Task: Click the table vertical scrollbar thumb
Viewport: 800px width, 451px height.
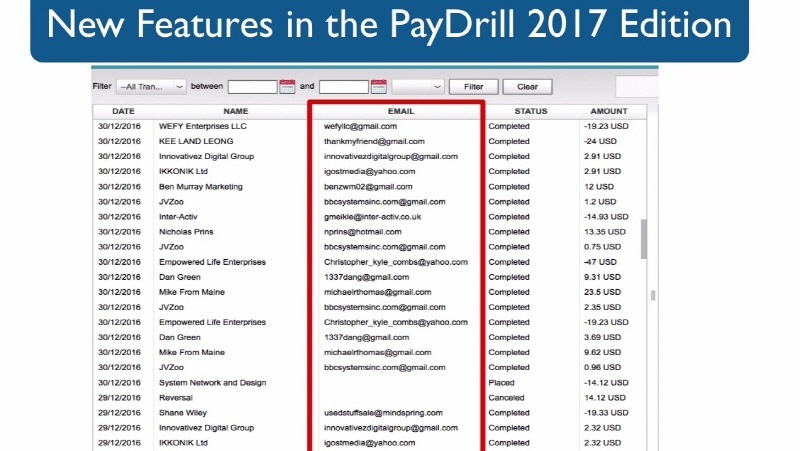Action: pos(644,239)
